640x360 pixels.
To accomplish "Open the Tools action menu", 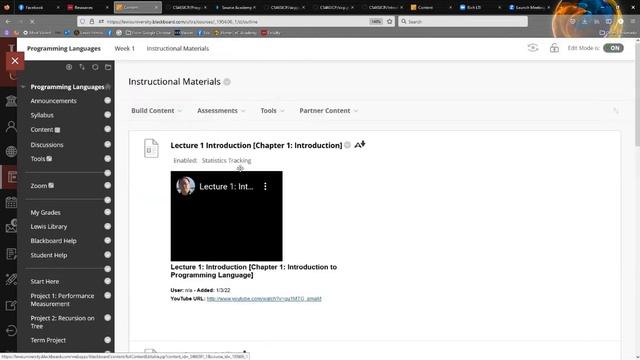I will [272, 111].
